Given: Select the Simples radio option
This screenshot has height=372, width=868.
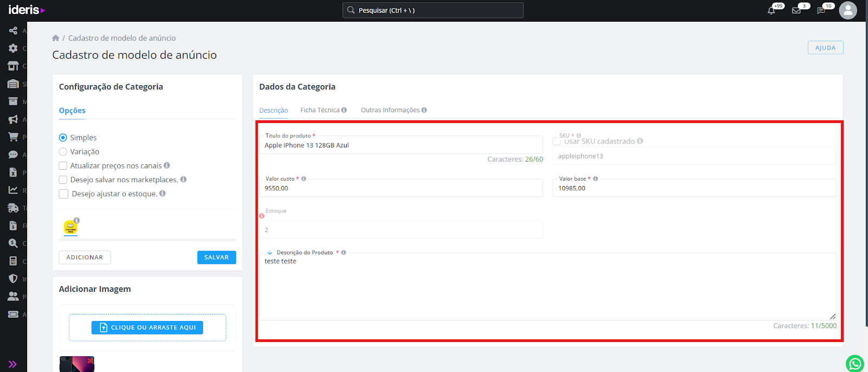Looking at the screenshot, I should click(63, 138).
